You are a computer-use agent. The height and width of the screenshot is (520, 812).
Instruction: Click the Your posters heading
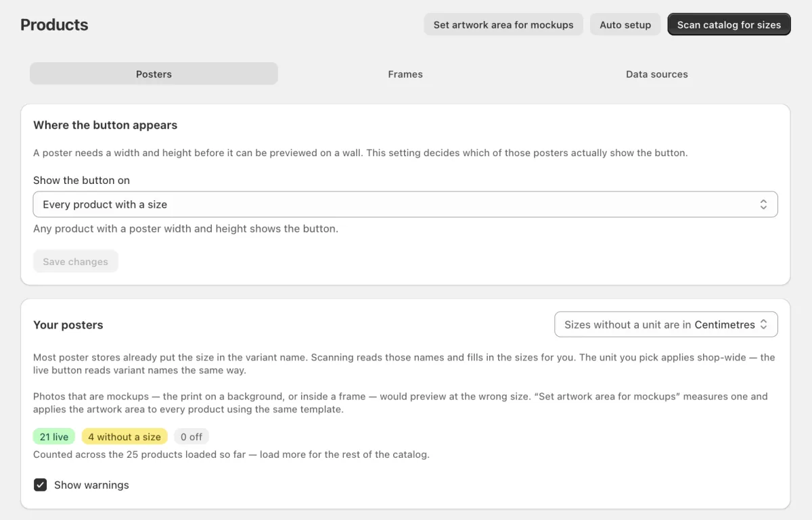(x=68, y=325)
